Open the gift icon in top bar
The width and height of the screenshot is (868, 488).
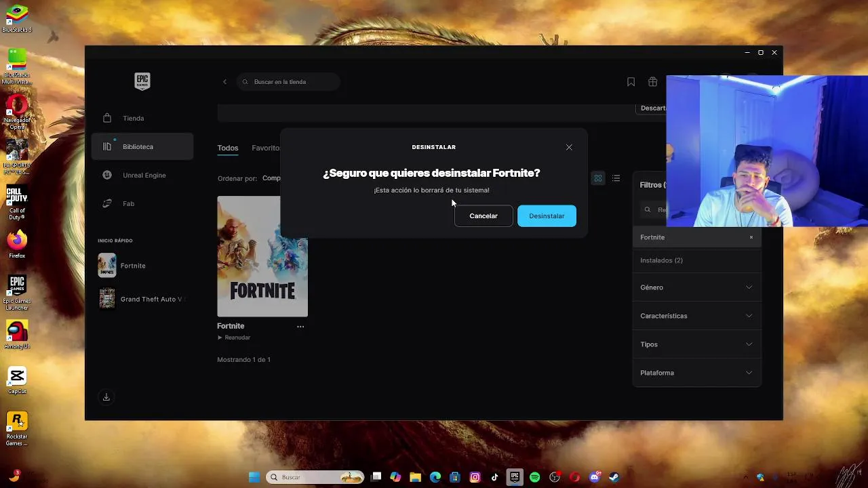pos(652,82)
